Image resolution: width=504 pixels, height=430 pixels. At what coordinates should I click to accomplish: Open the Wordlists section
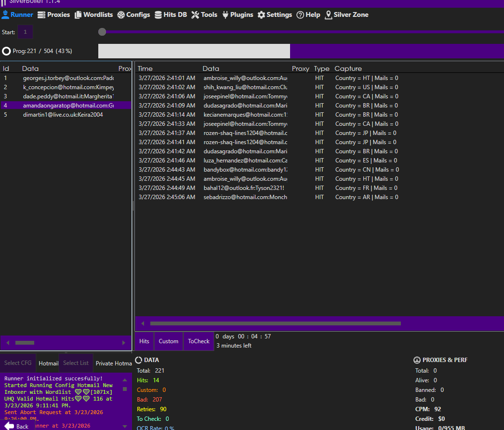pyautogui.click(x=93, y=15)
